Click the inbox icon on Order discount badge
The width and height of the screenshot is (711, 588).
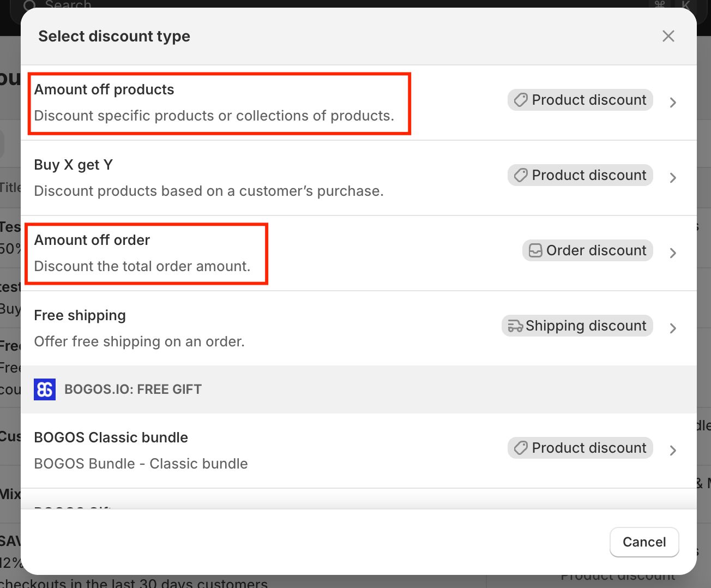pos(535,250)
